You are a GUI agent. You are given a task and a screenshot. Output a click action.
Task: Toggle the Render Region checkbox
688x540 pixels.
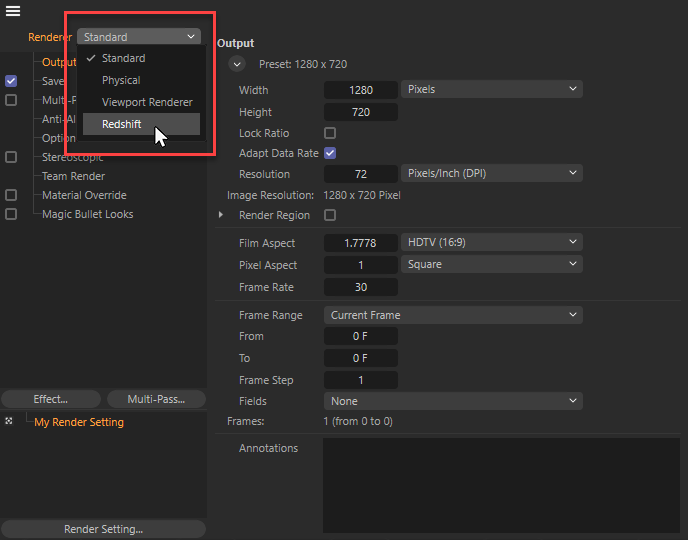(330, 215)
